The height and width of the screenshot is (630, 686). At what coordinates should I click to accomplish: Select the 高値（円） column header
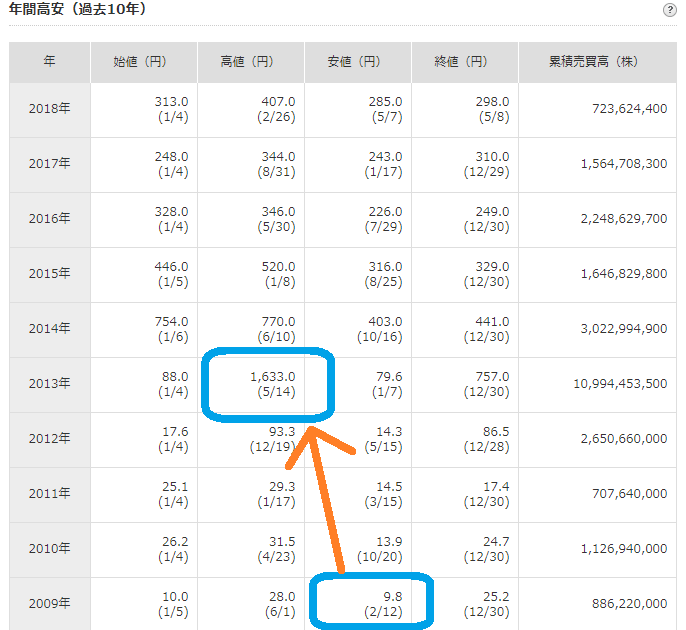[x=250, y=62]
